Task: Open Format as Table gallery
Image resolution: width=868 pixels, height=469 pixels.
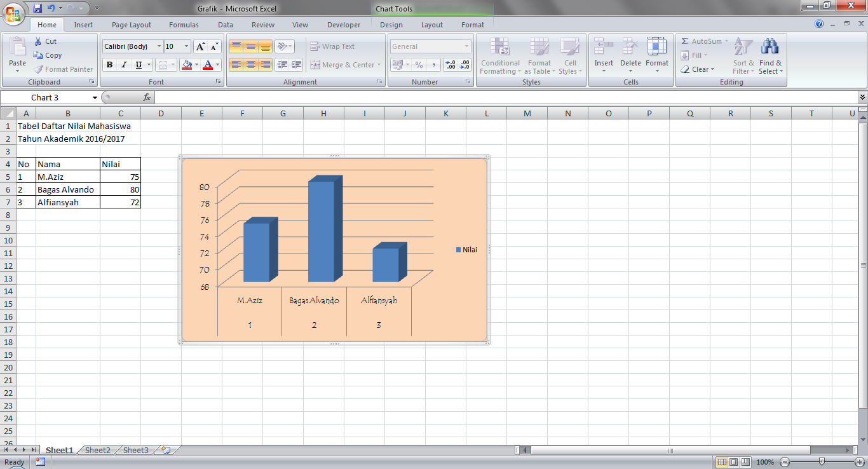Action: (539, 56)
